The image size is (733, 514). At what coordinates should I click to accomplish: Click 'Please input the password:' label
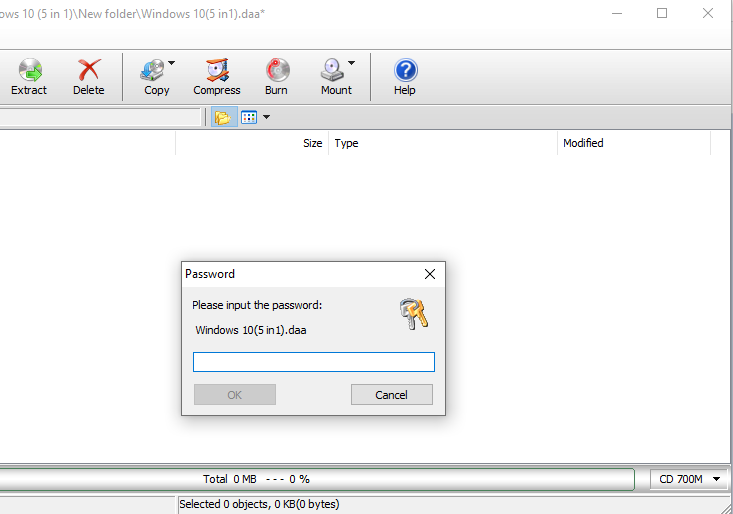tap(257, 305)
